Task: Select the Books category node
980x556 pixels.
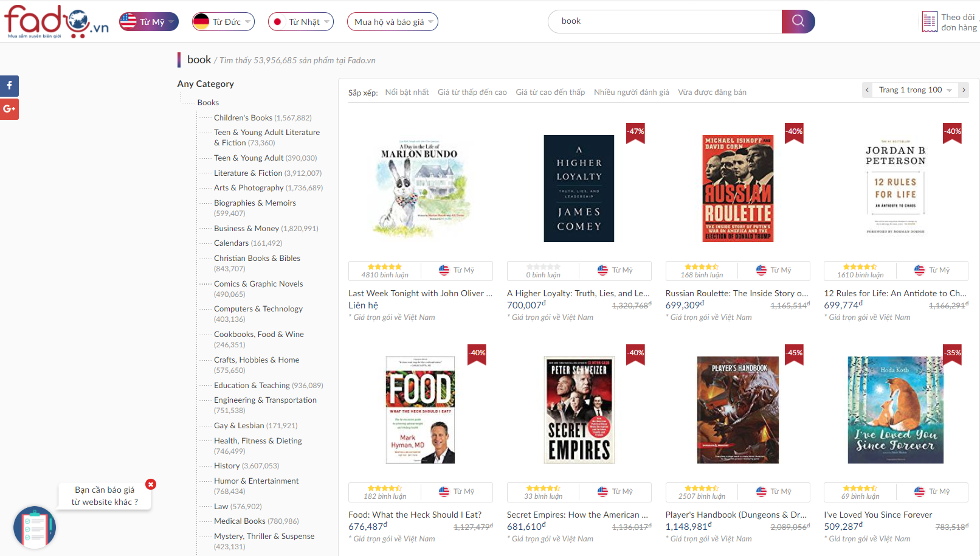Action: click(x=208, y=103)
